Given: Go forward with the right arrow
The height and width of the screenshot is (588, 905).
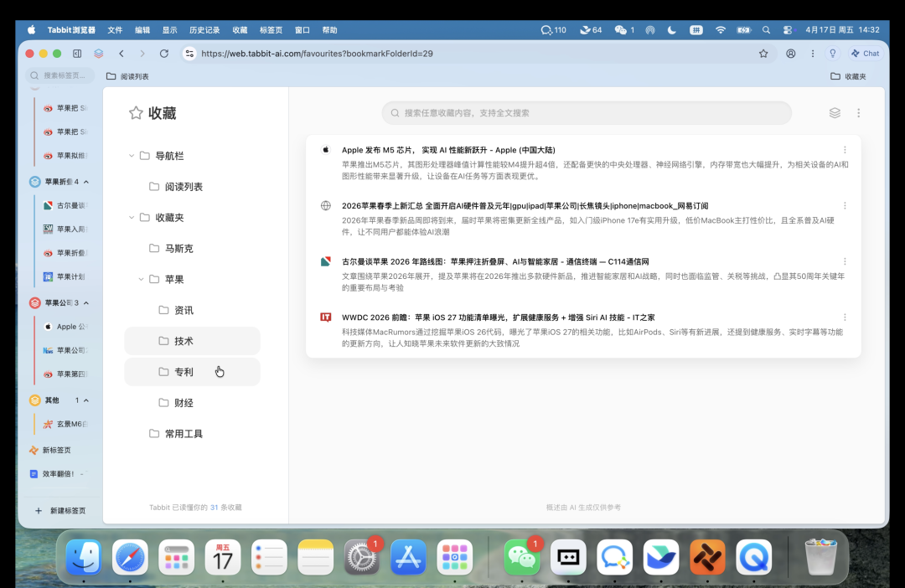Looking at the screenshot, I should pyautogui.click(x=142, y=54).
